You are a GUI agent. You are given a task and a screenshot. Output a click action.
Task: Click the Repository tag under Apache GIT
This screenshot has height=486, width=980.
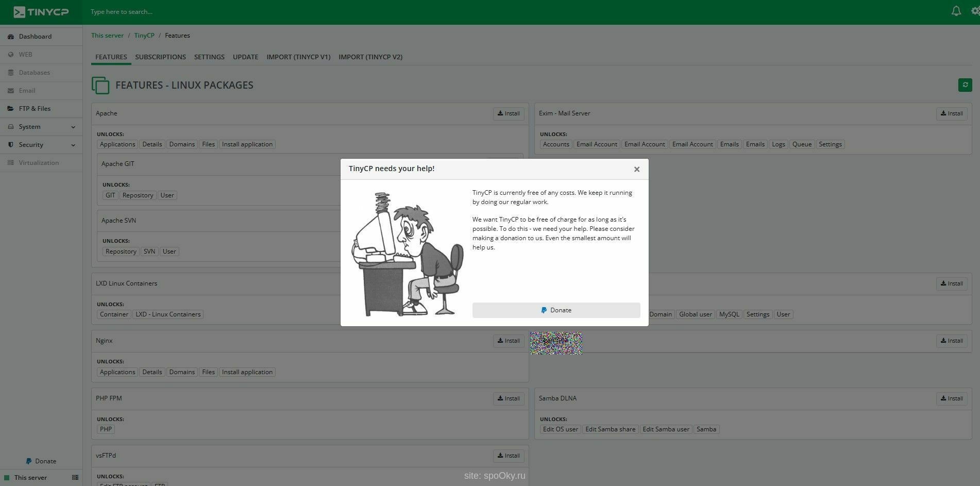pyautogui.click(x=138, y=195)
